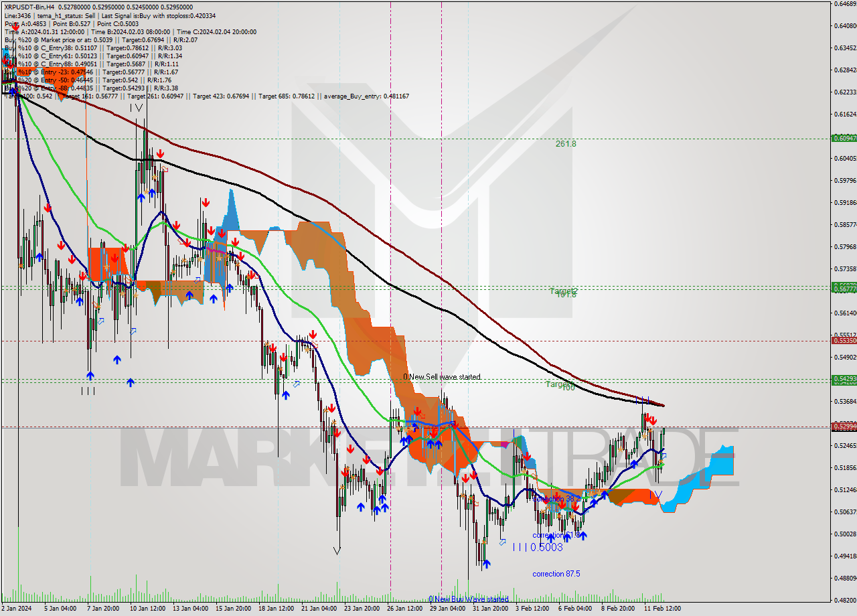
Task: Click the '2 Jan 2024' date label
Action: (x=17, y=609)
